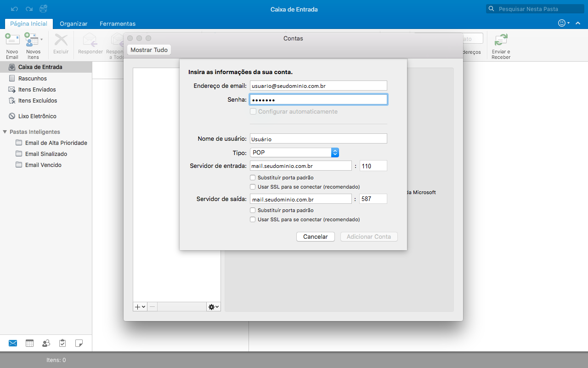Collapse the Pastas Inteligentes section

click(x=5, y=132)
